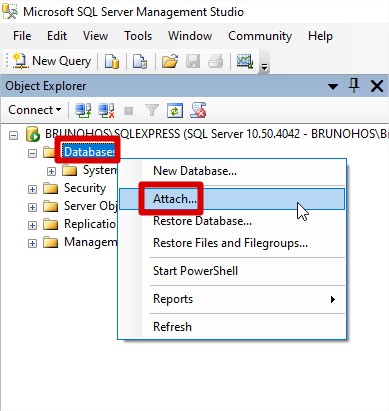Expand the Security folder node
The image size is (389, 411).
pyautogui.click(x=32, y=189)
